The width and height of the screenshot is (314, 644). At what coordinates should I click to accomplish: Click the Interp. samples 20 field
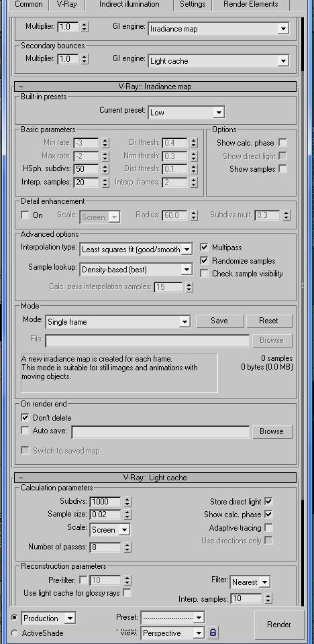[x=87, y=182]
